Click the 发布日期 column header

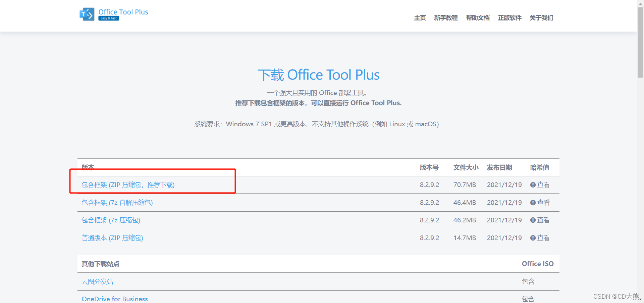click(499, 167)
